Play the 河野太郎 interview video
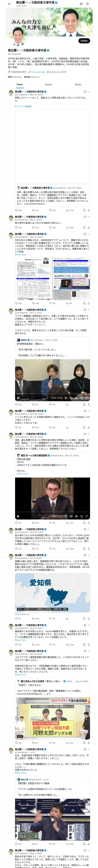Viewport: 98px width, 868px height. [18, 516]
